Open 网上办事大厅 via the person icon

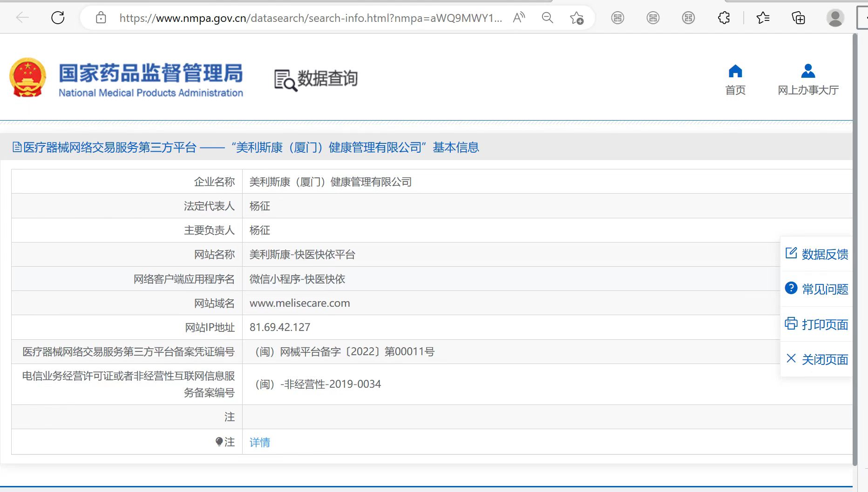coord(808,71)
